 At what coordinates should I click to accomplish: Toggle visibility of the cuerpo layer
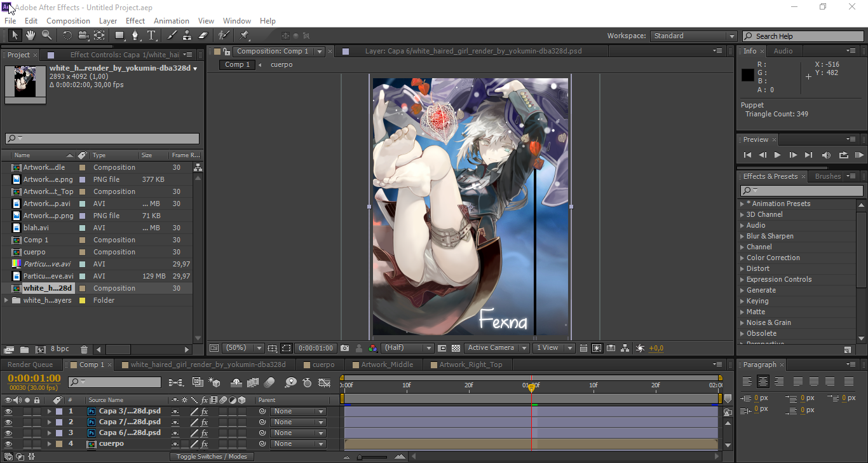pos(8,444)
